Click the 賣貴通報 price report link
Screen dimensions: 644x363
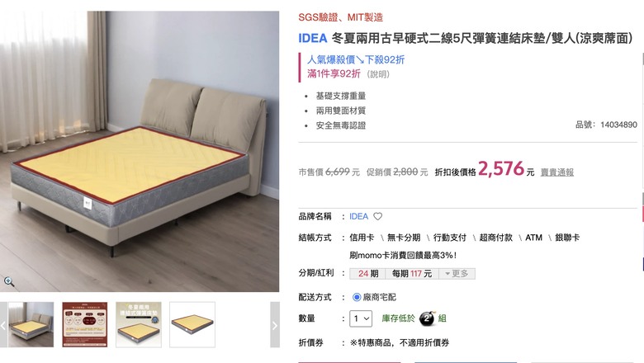coord(557,172)
